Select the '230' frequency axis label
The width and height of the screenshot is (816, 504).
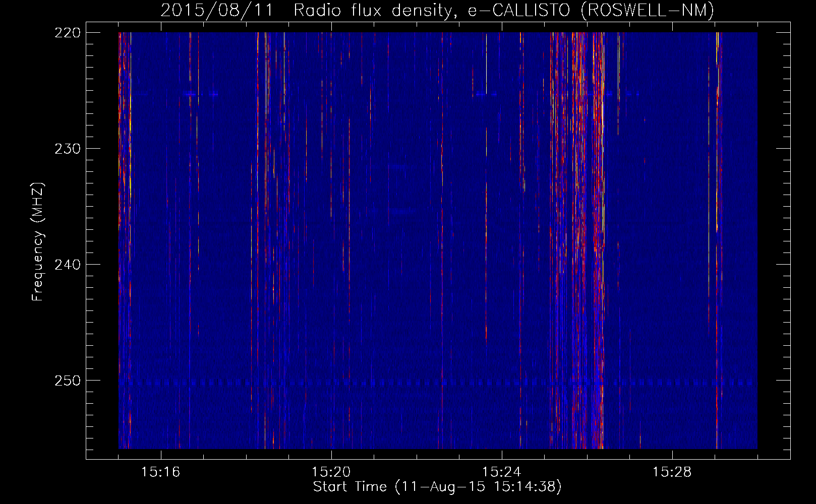[x=67, y=149]
